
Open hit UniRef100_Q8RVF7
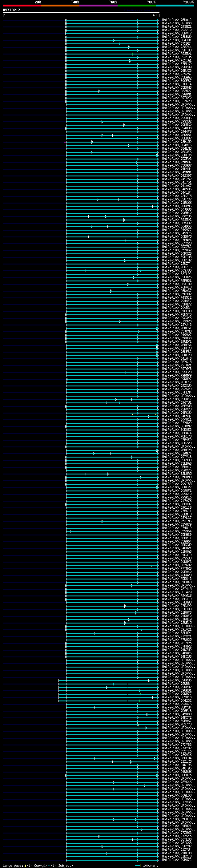tap(177, 33)
